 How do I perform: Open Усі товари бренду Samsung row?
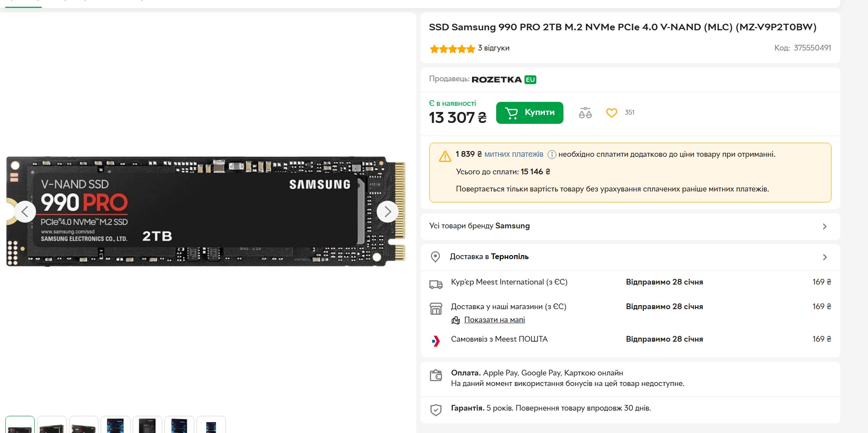click(630, 226)
